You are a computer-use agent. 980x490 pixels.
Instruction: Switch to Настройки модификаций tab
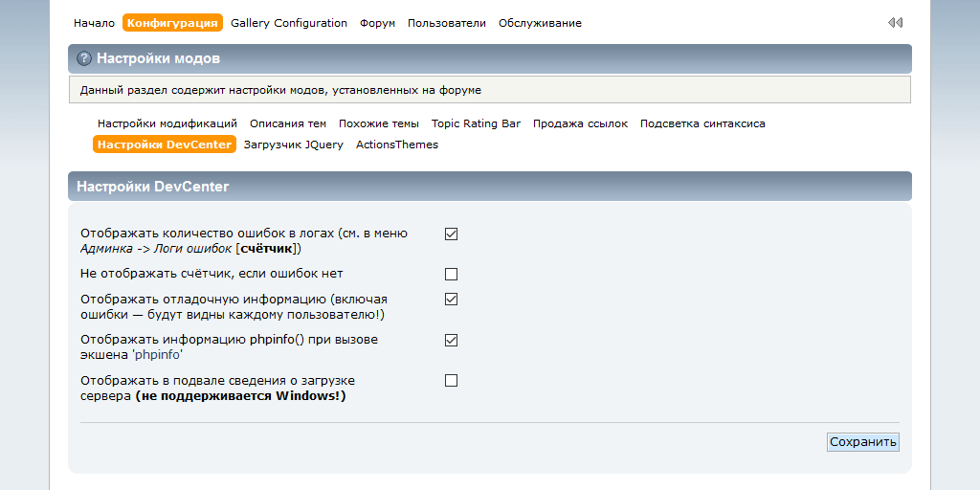pos(167,123)
